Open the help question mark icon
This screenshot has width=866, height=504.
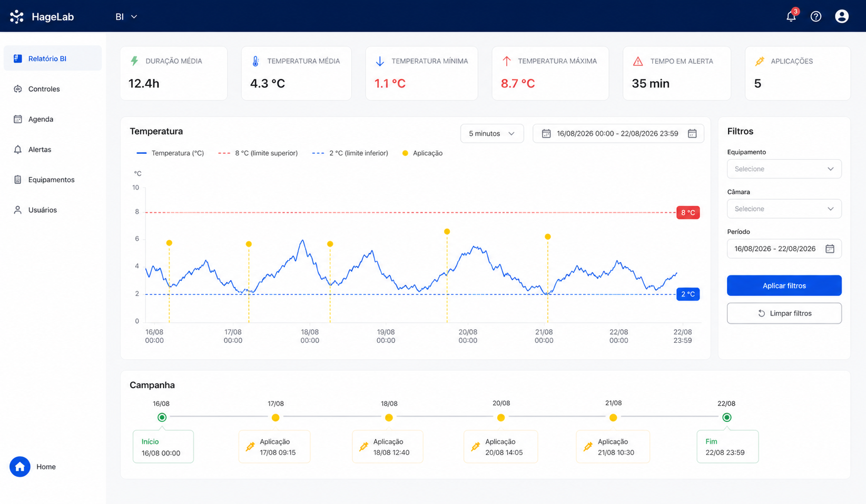click(816, 16)
